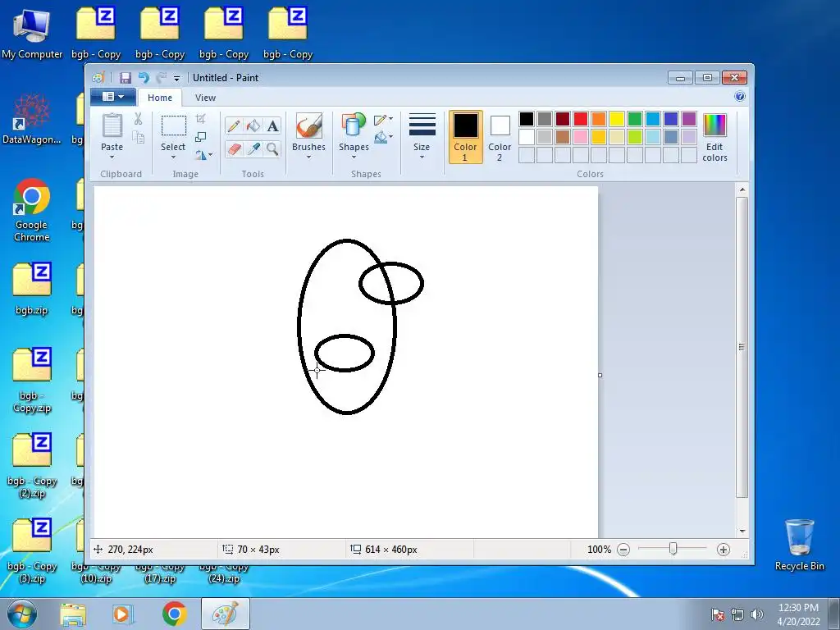Open the Size line thickness dropdown
The height and width of the screenshot is (630, 840).
click(x=422, y=137)
